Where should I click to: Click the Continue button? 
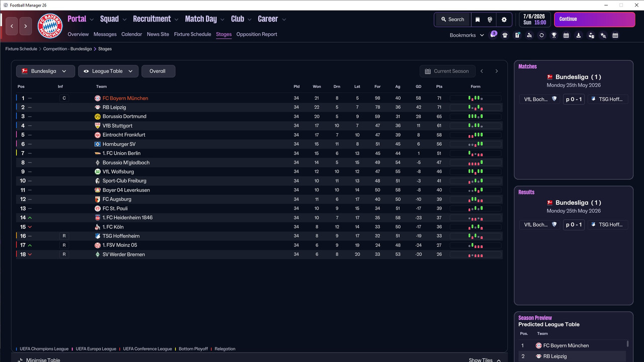click(595, 20)
